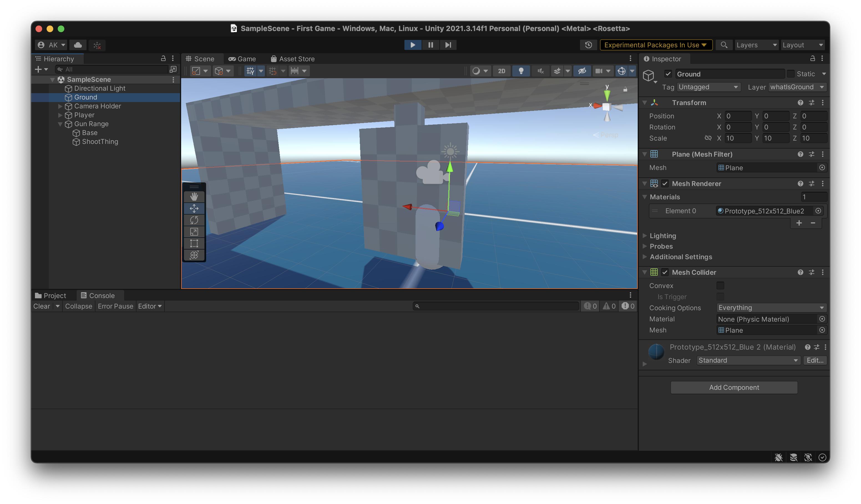The width and height of the screenshot is (861, 504).
Task: Click the Add Component button
Action: tap(734, 387)
